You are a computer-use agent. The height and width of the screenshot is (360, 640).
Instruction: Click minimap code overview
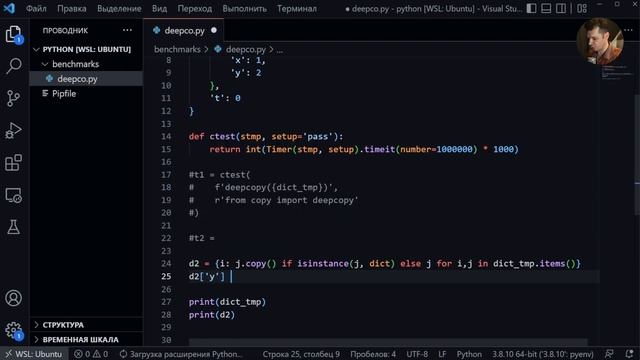tap(616, 73)
